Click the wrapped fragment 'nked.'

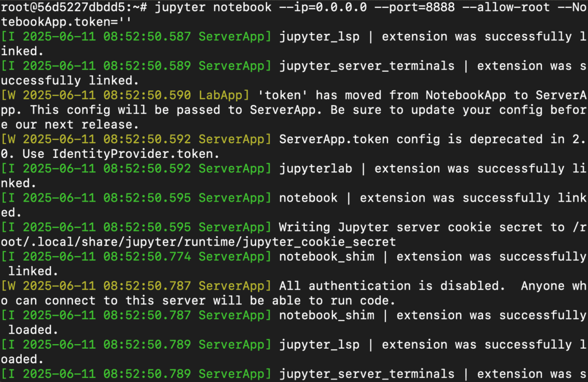coord(18,183)
